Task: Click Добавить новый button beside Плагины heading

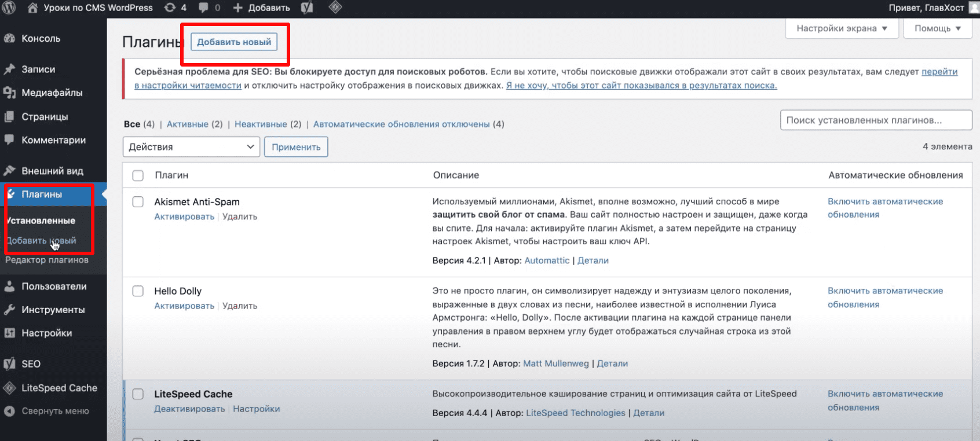Action: [x=234, y=42]
